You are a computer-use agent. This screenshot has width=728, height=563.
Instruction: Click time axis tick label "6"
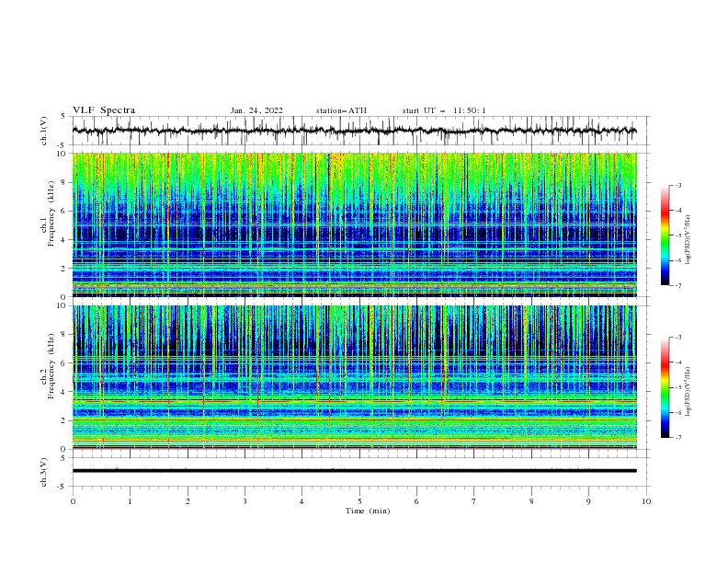pyautogui.click(x=416, y=501)
